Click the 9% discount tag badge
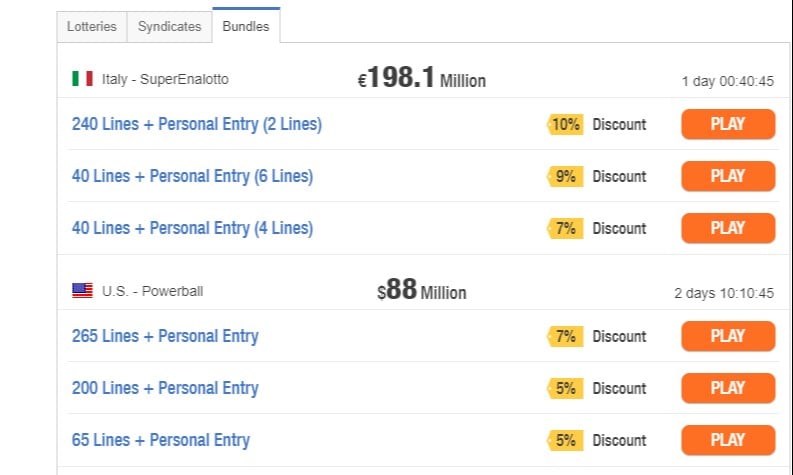This screenshot has height=475, width=793. 565,177
